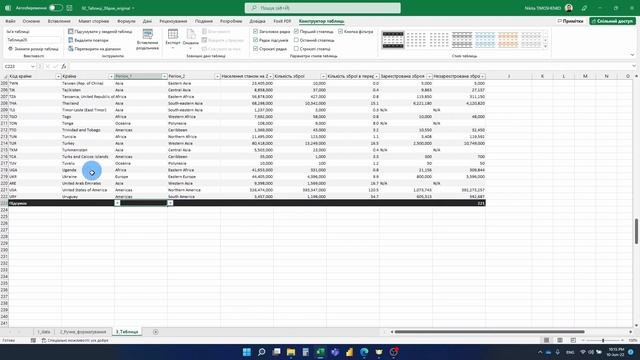Open the Вставлення ribbon tab
This screenshot has width=640, height=360.
[59, 21]
